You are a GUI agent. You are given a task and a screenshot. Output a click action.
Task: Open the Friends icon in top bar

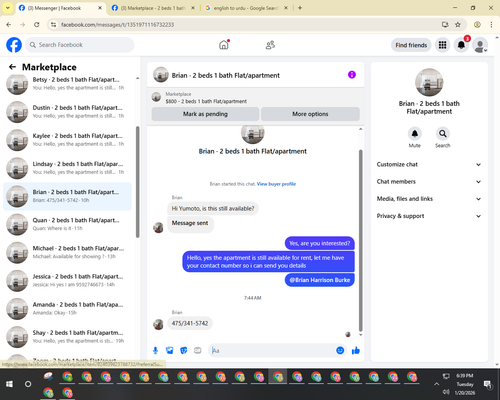coord(270,45)
